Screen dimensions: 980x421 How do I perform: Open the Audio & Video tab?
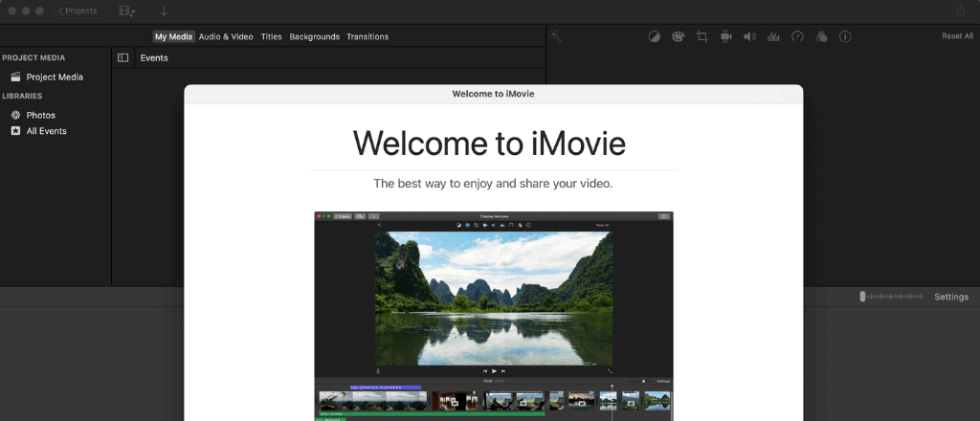pos(226,37)
